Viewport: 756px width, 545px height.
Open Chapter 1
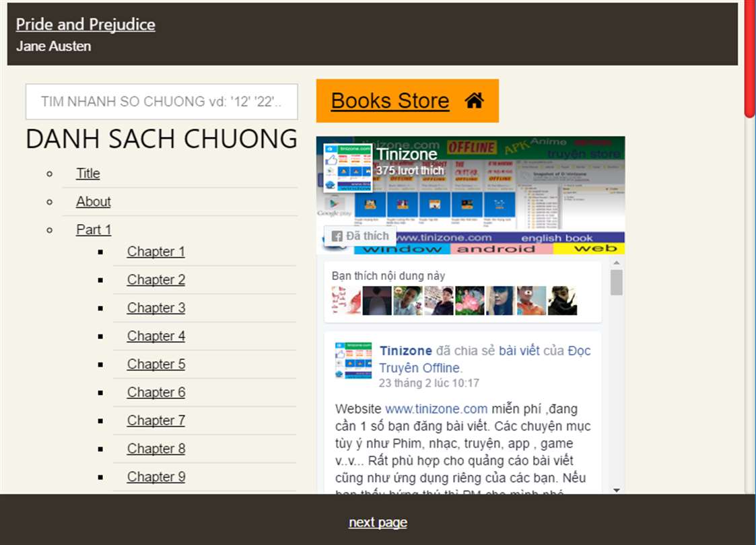pos(156,252)
